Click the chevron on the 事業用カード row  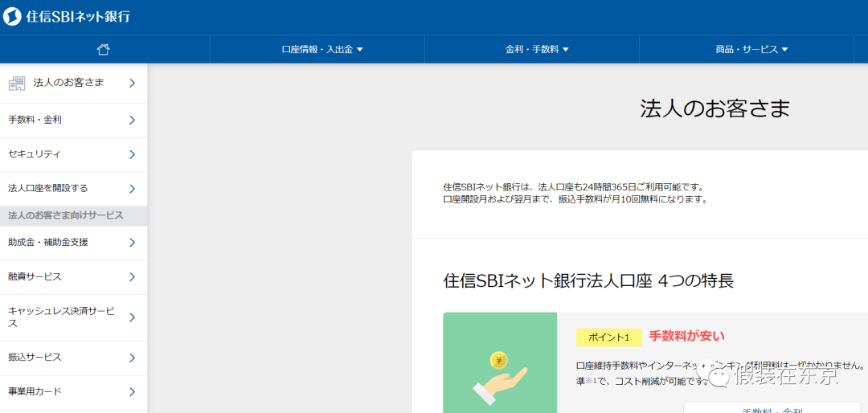coord(132,393)
